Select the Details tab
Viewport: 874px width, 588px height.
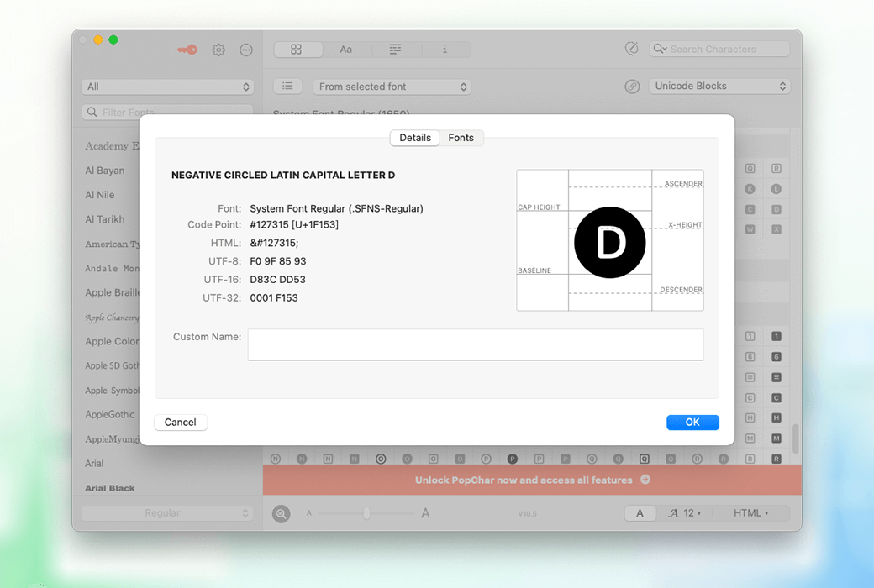415,138
